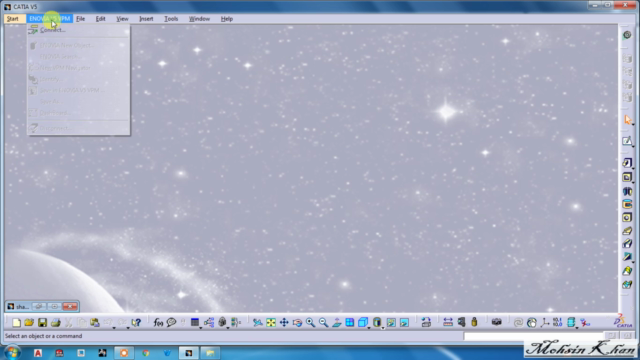Click the top gear icon in right toolbar
This screenshot has height=360, width=640.
[x=627, y=35]
